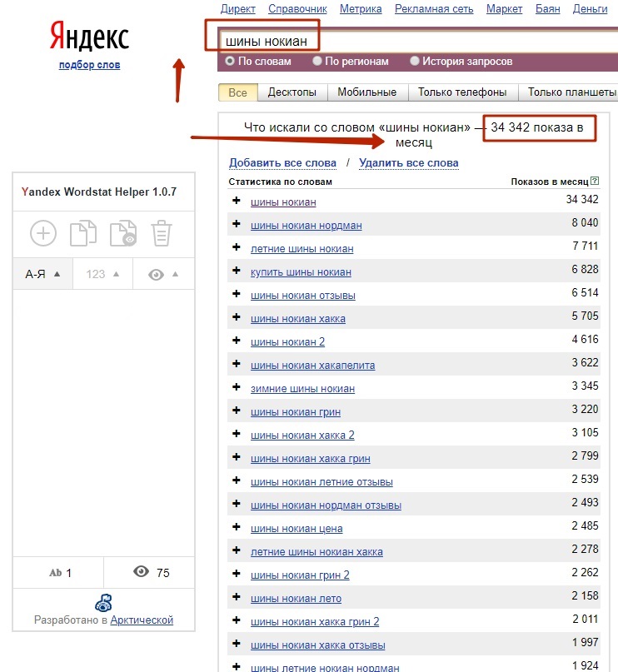Add 'шины нокиан цена' with plus icon
Screen dimensions: 618x672
tap(237, 527)
